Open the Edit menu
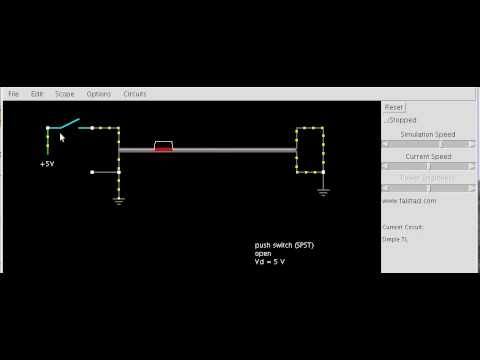Viewport: 480px width, 360px height. (x=37, y=94)
